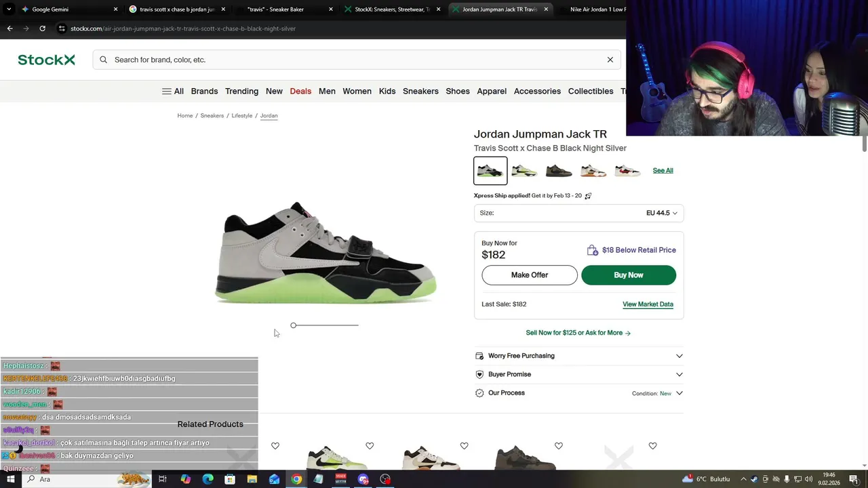Open the Trending menu

tap(241, 91)
